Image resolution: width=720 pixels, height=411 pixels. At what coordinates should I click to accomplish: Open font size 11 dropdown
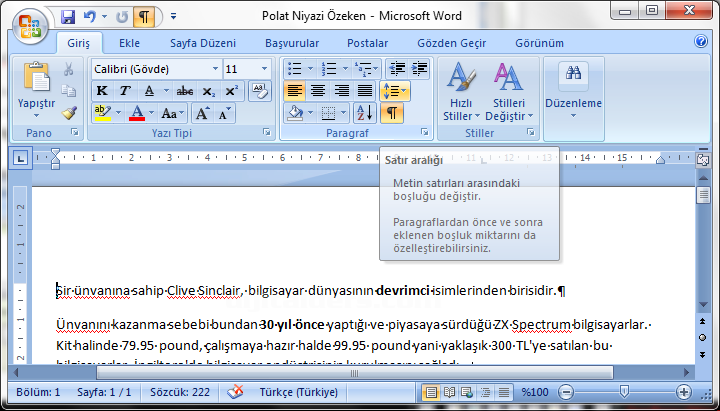tap(264, 69)
